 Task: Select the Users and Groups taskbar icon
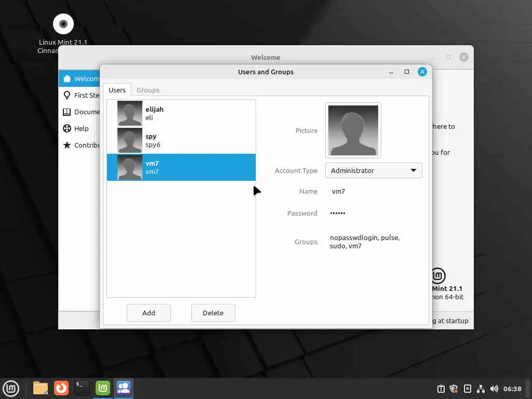click(x=124, y=388)
